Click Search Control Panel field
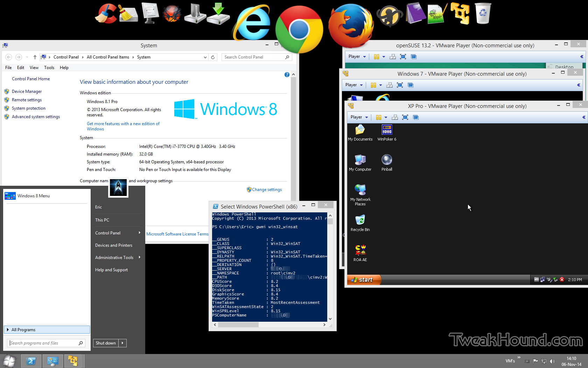Screen dimensions: 588x368 [257, 57]
